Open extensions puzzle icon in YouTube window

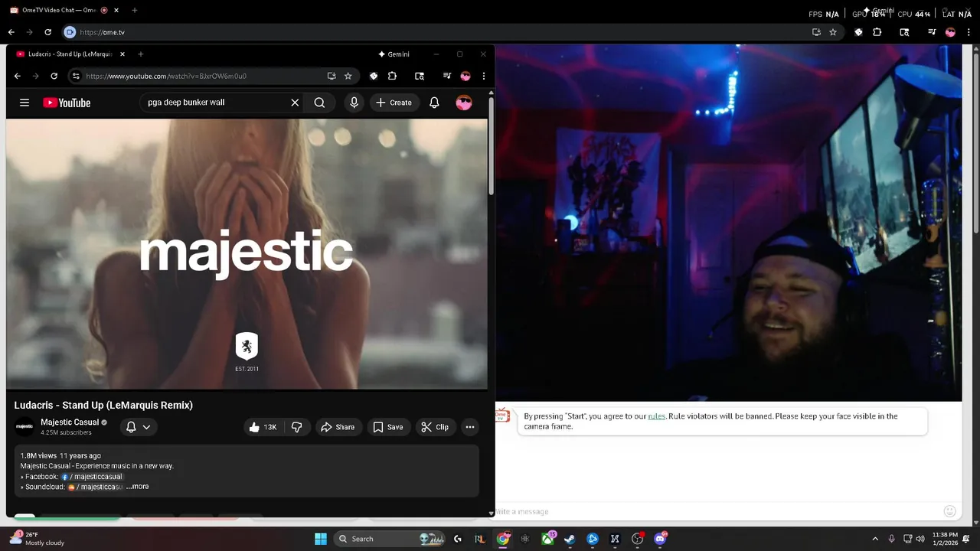pos(392,76)
